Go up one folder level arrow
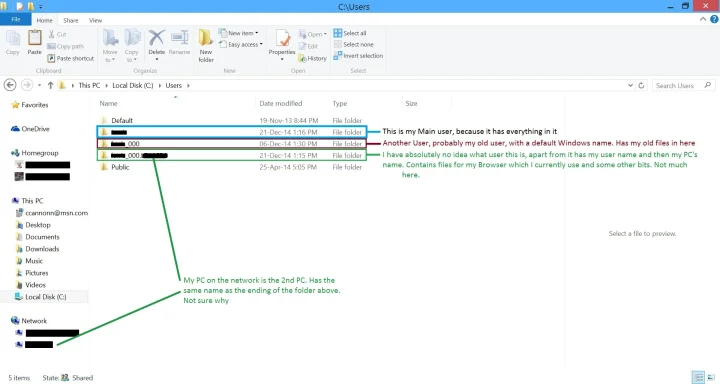 click(51, 85)
